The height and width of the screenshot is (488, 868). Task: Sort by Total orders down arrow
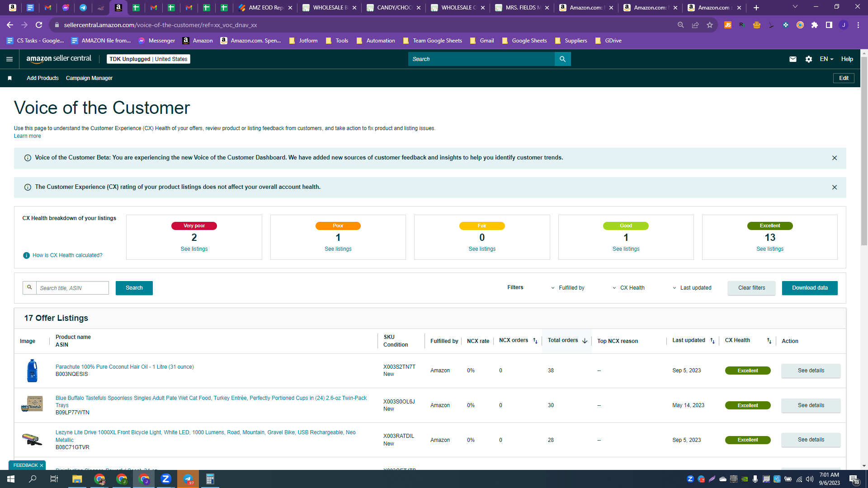585,341
